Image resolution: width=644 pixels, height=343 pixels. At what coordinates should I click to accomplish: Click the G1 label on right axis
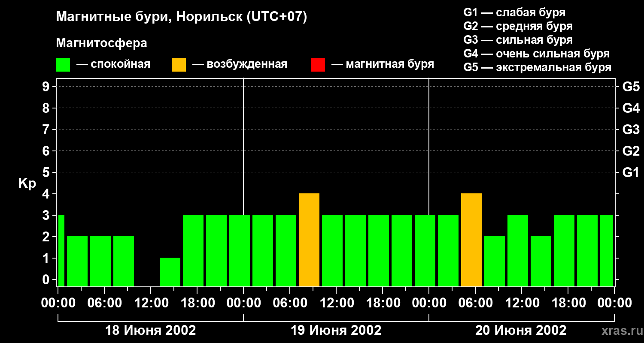[631, 172]
